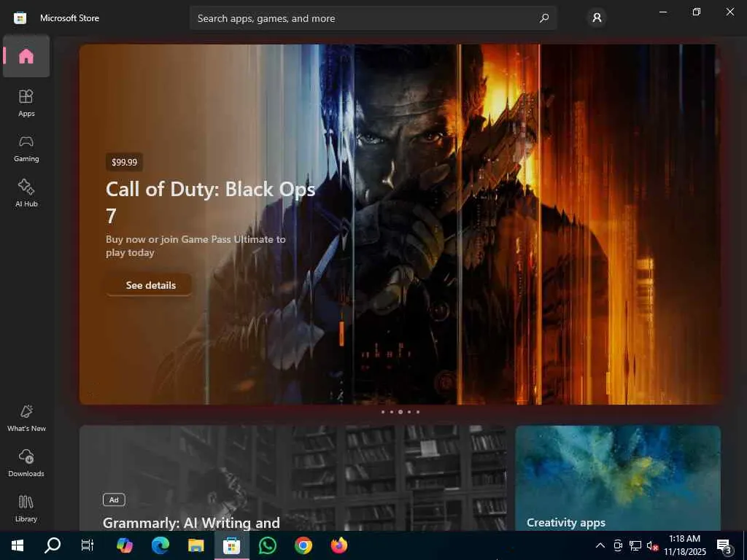Click the Microsoft Store logo icon
Screen dimensions: 747x560
coord(20,18)
